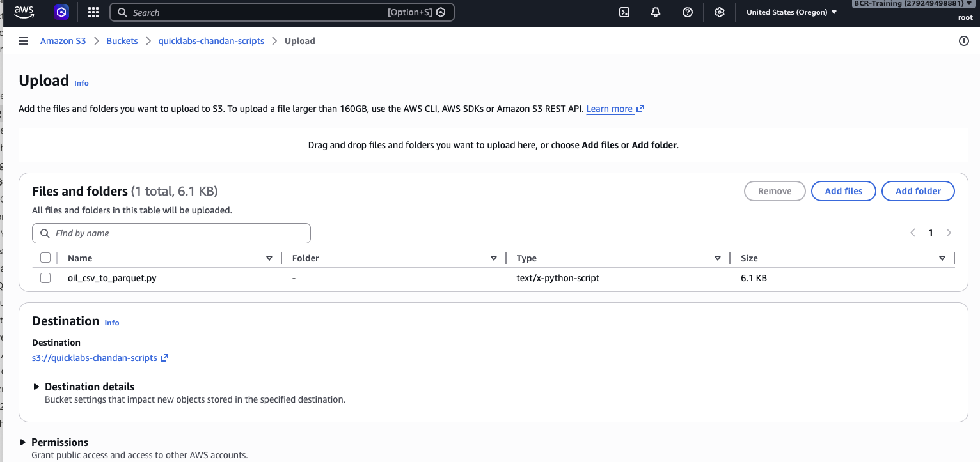The height and width of the screenshot is (462, 980).
Task: Click the text/x-python-script type cell
Action: click(x=558, y=278)
